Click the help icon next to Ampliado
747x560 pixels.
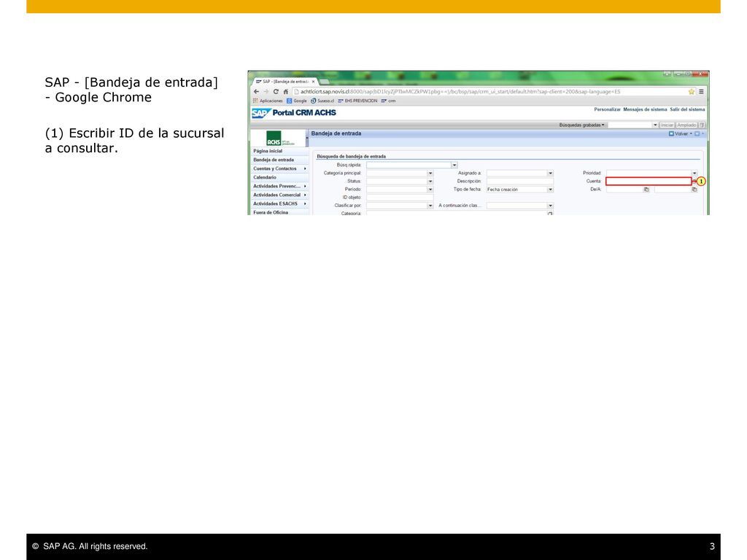point(702,125)
